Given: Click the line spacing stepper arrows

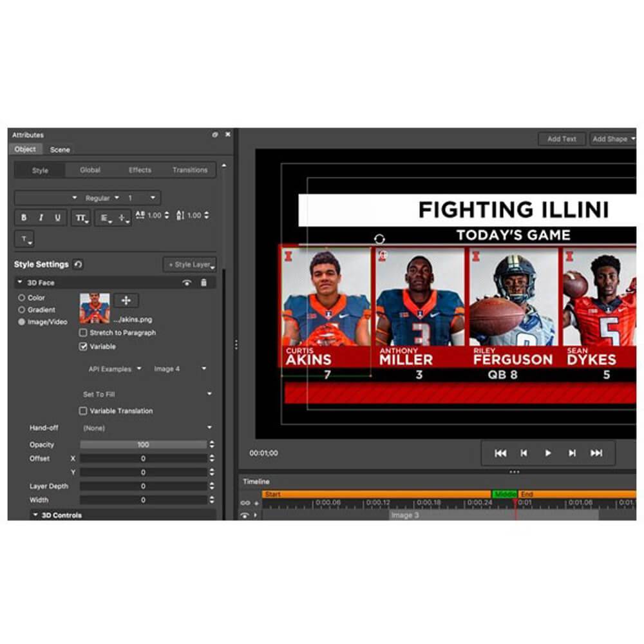Looking at the screenshot, I should [207, 215].
